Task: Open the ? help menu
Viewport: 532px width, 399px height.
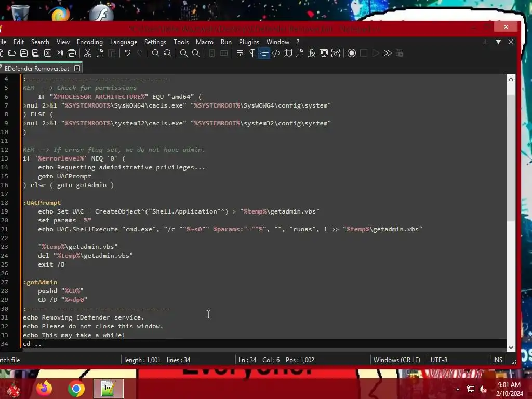Action: click(298, 42)
